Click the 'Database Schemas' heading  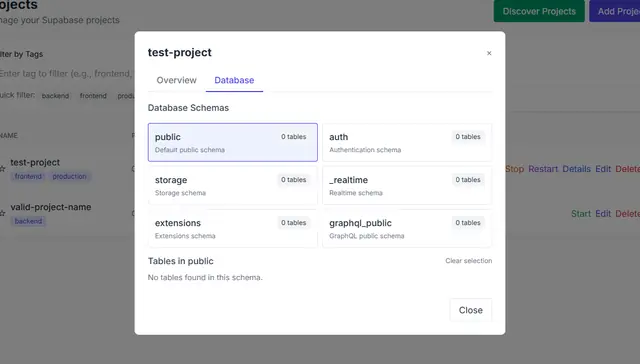(188, 108)
